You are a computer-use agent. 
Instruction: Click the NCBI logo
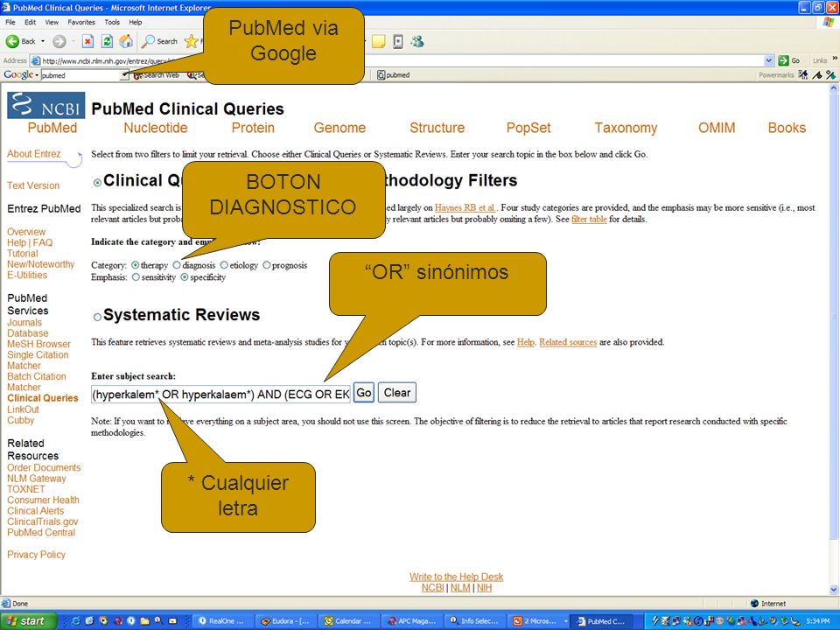[x=46, y=104]
